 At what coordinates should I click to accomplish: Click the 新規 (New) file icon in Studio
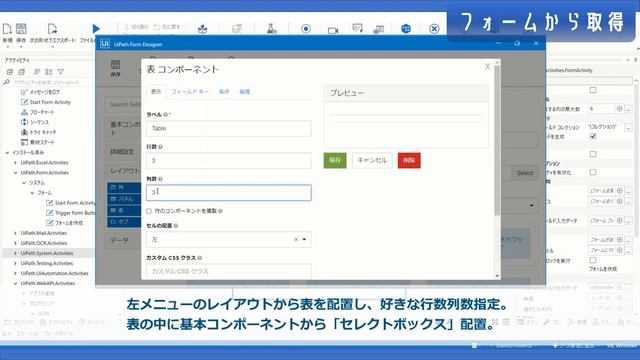[7, 29]
